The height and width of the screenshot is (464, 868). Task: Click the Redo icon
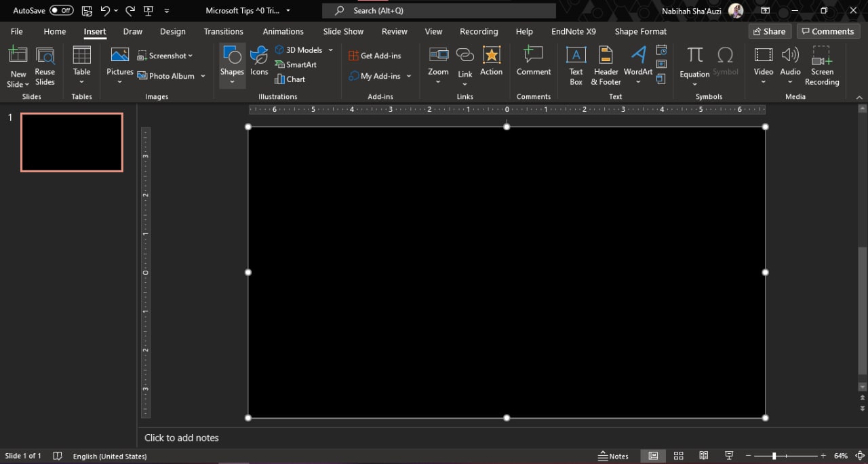pyautogui.click(x=130, y=11)
